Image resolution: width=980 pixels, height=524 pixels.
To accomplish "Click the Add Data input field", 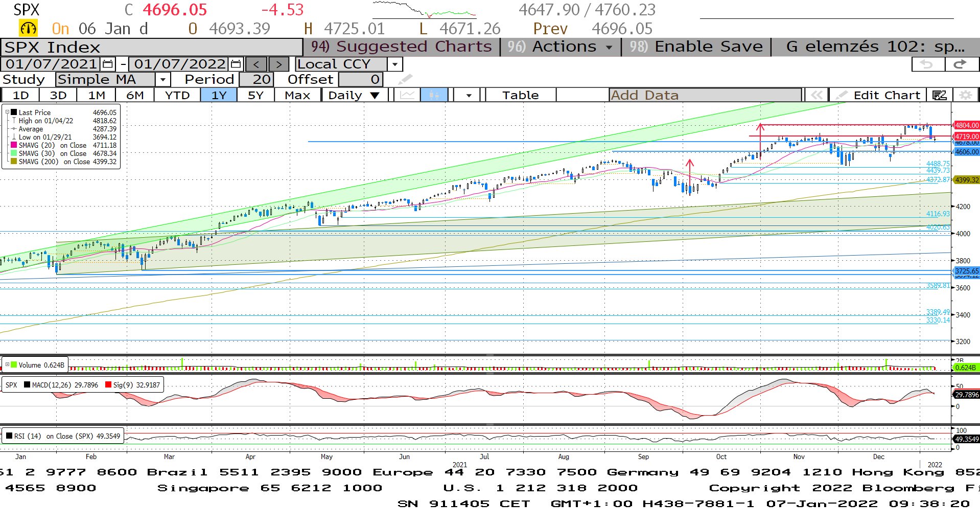I will pos(705,95).
